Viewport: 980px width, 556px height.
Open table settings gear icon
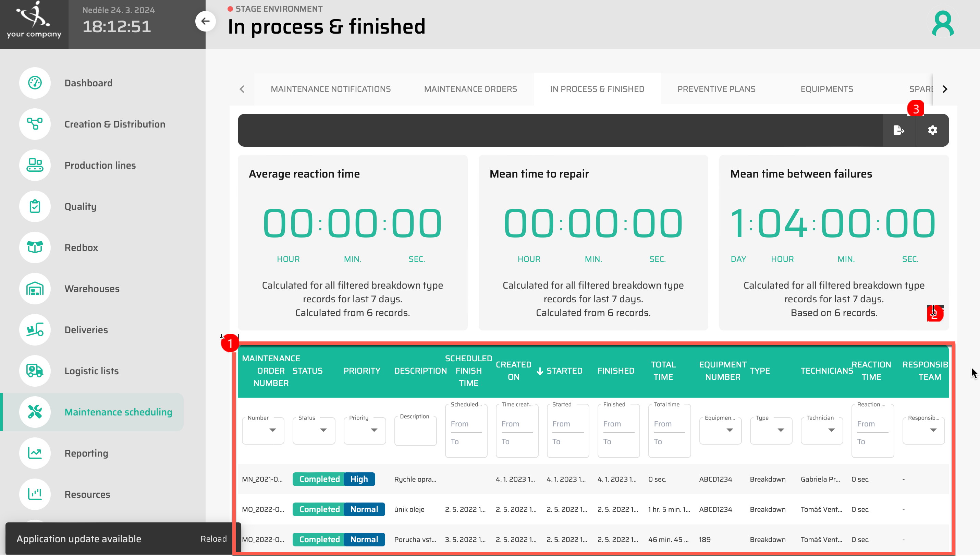click(x=932, y=130)
